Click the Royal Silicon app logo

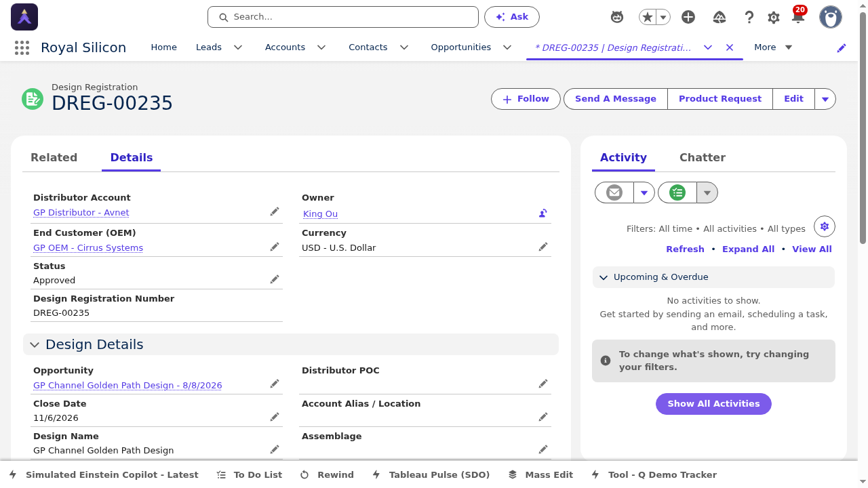pos(24,17)
